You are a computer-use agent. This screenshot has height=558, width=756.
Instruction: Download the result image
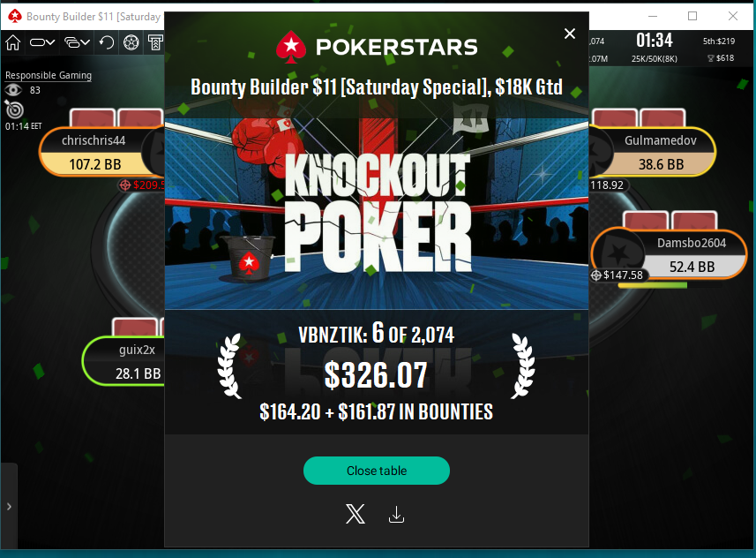tap(396, 515)
